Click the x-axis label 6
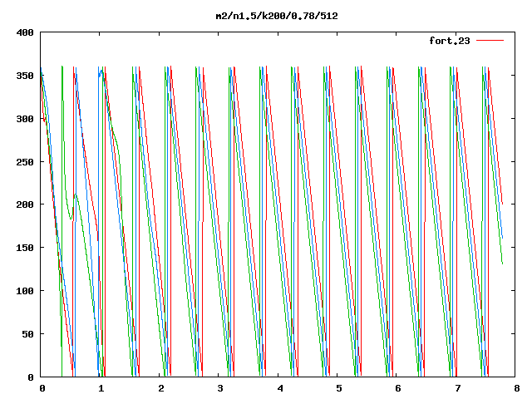Image resolution: width=532 pixels, height=399 pixels. (x=398, y=388)
